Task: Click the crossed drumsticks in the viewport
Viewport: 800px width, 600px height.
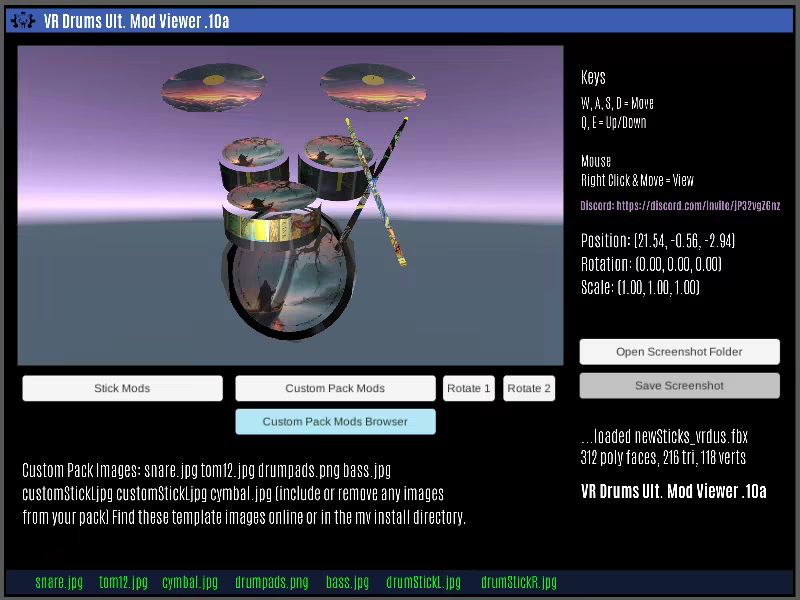Action: click(377, 190)
